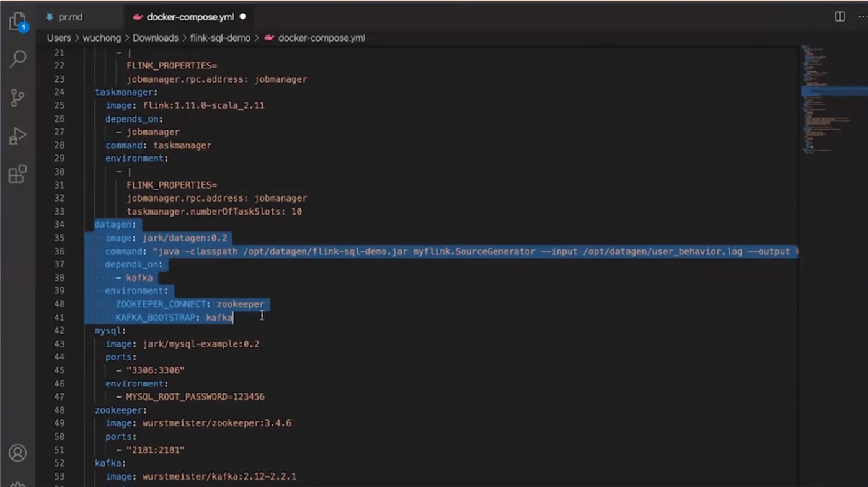Open the editor More Actions menu

coord(862,17)
